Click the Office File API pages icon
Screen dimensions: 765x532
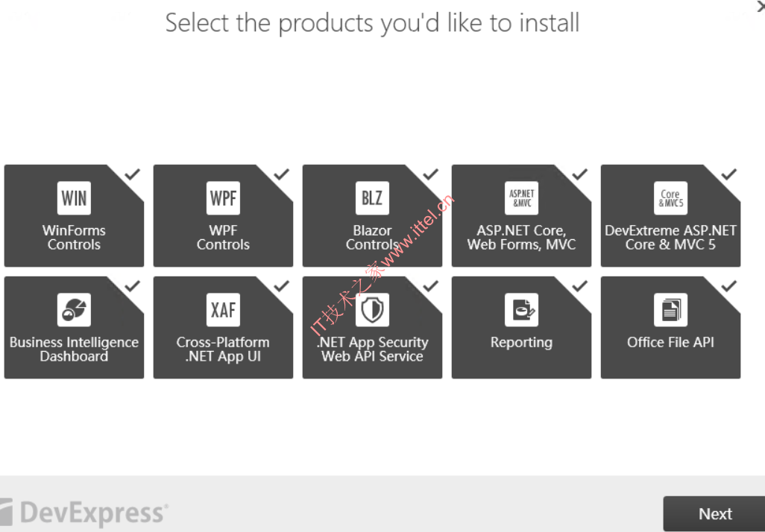click(x=670, y=310)
